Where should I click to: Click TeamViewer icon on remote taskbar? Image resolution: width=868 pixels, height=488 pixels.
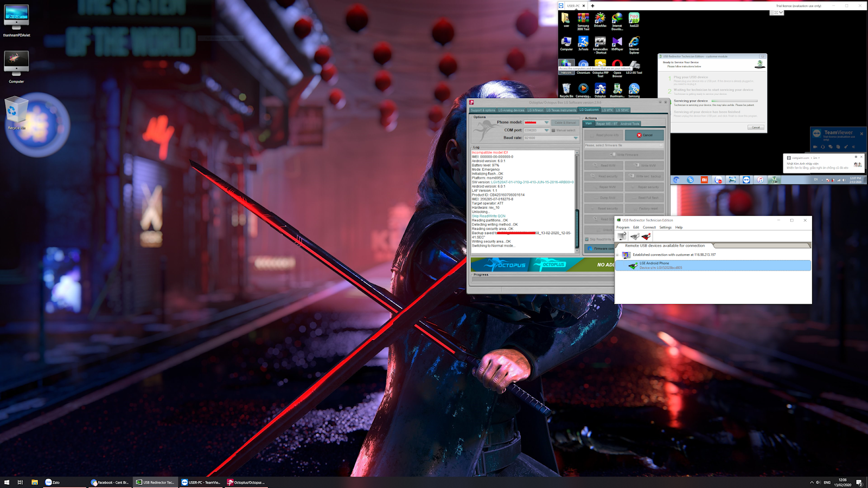click(746, 180)
